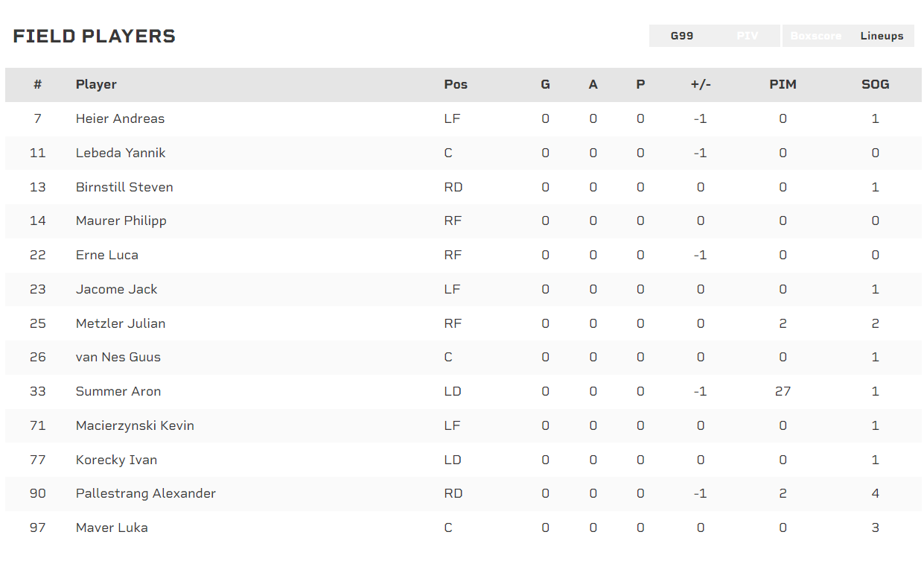Screen dimensions: 924x567
Task: Open Metzler Julian's player page
Action: coord(121,323)
